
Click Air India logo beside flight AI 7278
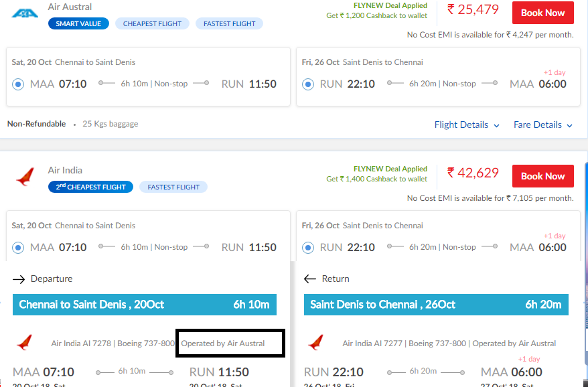(25, 343)
